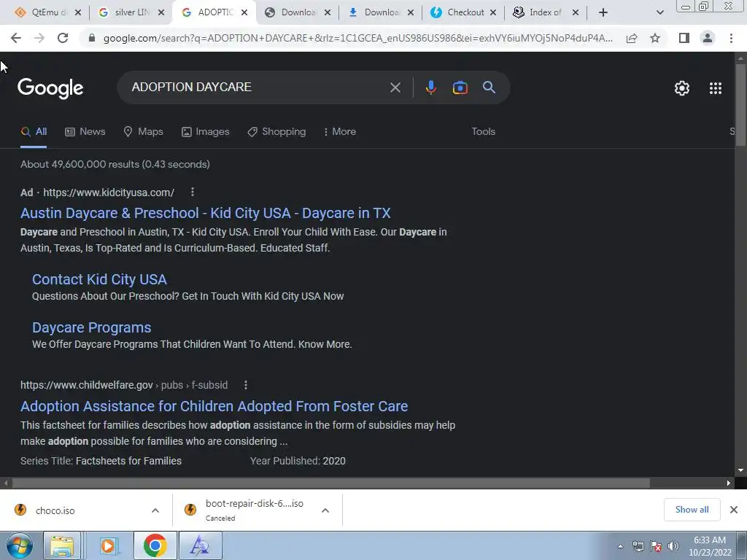Clear the search query with X
747x560 pixels.
(x=395, y=87)
